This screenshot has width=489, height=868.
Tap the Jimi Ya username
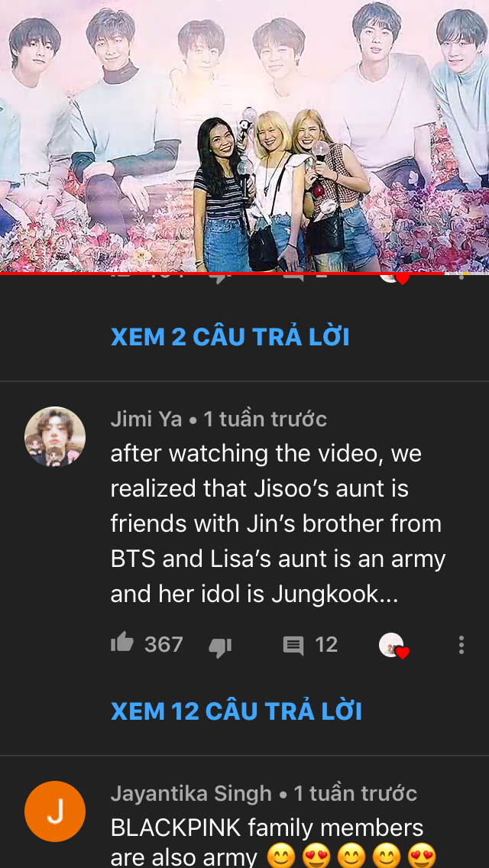146,419
